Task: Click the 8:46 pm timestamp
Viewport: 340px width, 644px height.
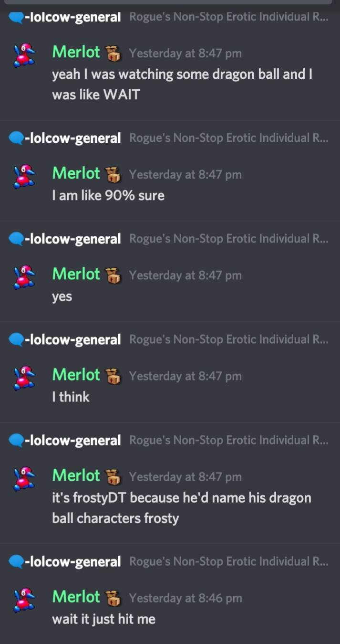Action: (x=185, y=598)
